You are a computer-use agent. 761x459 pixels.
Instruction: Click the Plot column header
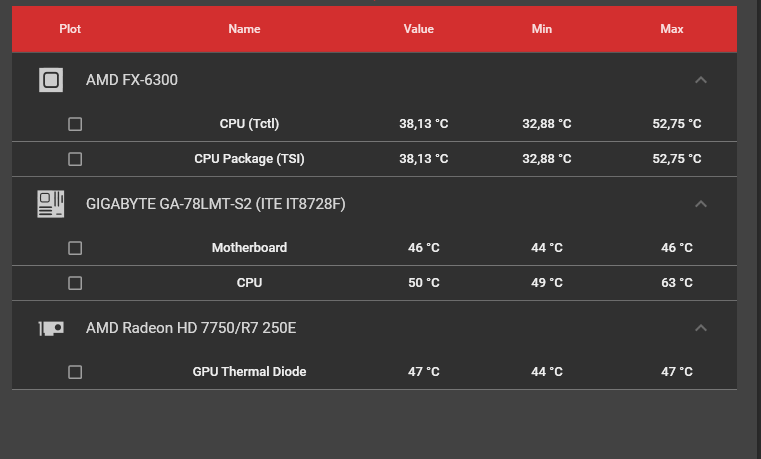(x=70, y=29)
